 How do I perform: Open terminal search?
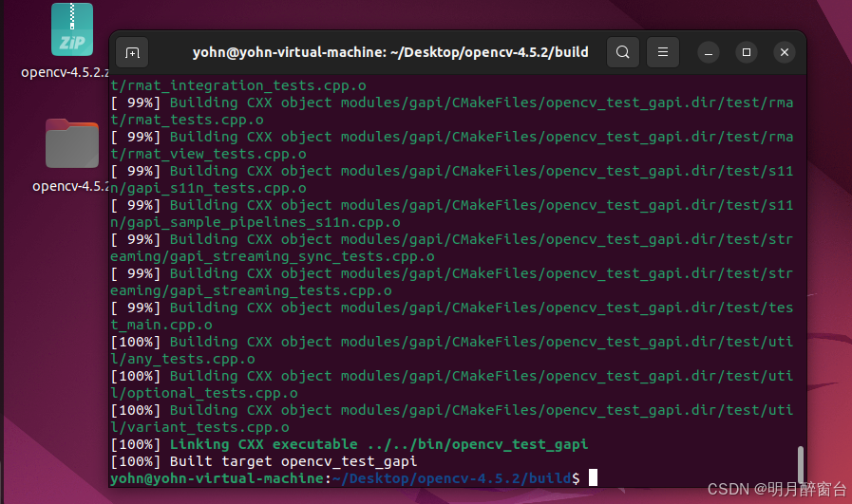point(623,52)
